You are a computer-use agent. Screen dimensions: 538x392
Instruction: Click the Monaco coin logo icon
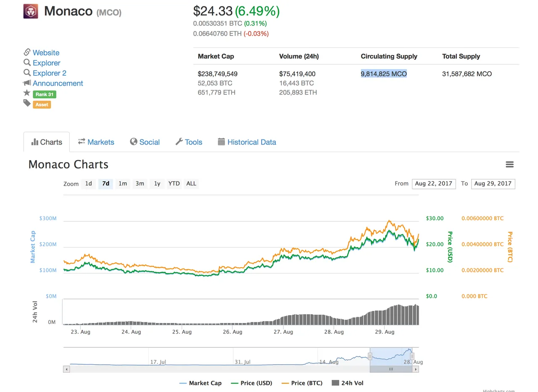(x=31, y=11)
